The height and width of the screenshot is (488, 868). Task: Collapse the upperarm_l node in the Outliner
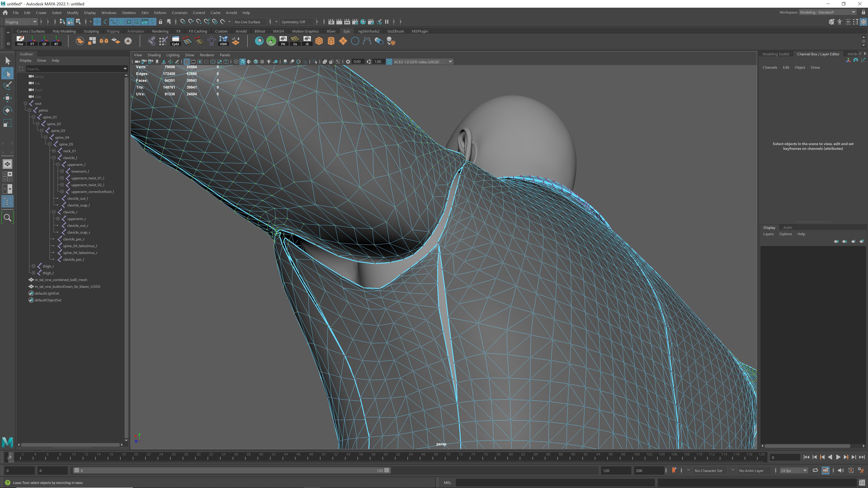[x=58, y=164]
